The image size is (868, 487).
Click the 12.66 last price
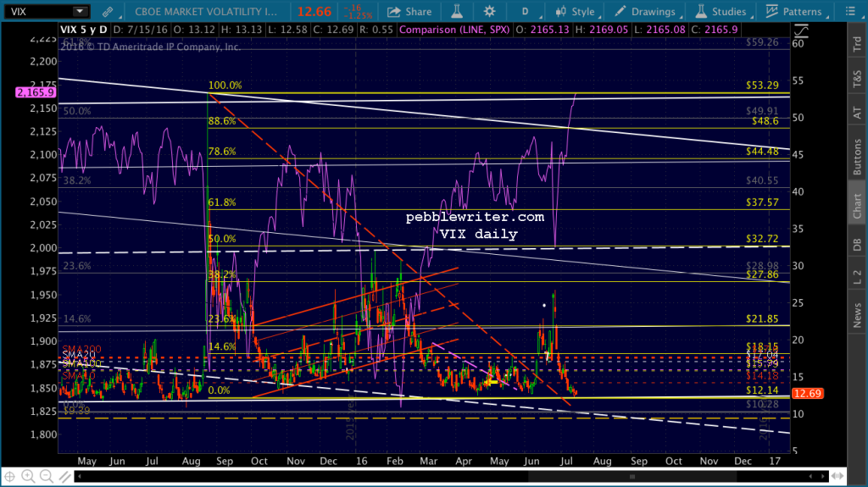[314, 12]
